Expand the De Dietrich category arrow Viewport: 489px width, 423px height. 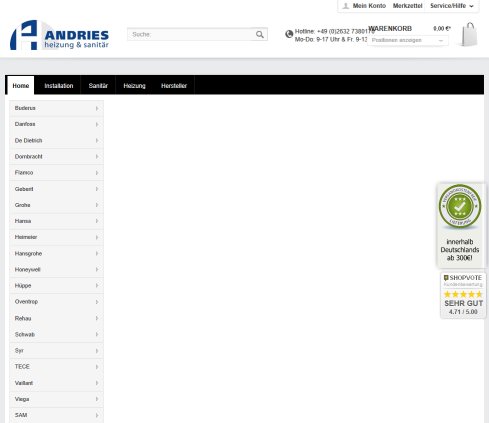tap(97, 141)
